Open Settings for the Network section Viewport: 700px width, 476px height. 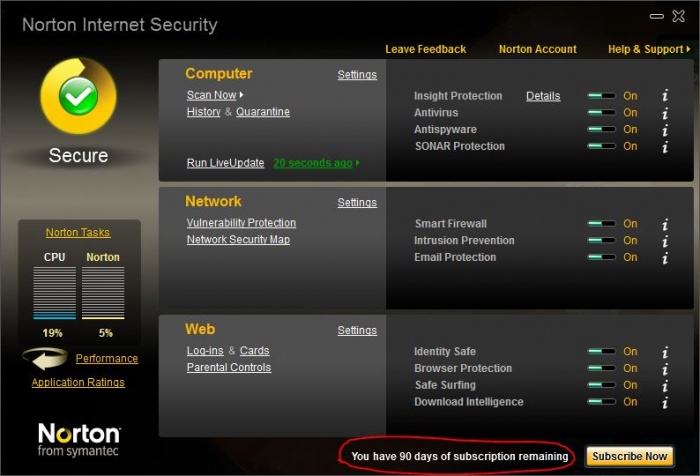pos(357,203)
